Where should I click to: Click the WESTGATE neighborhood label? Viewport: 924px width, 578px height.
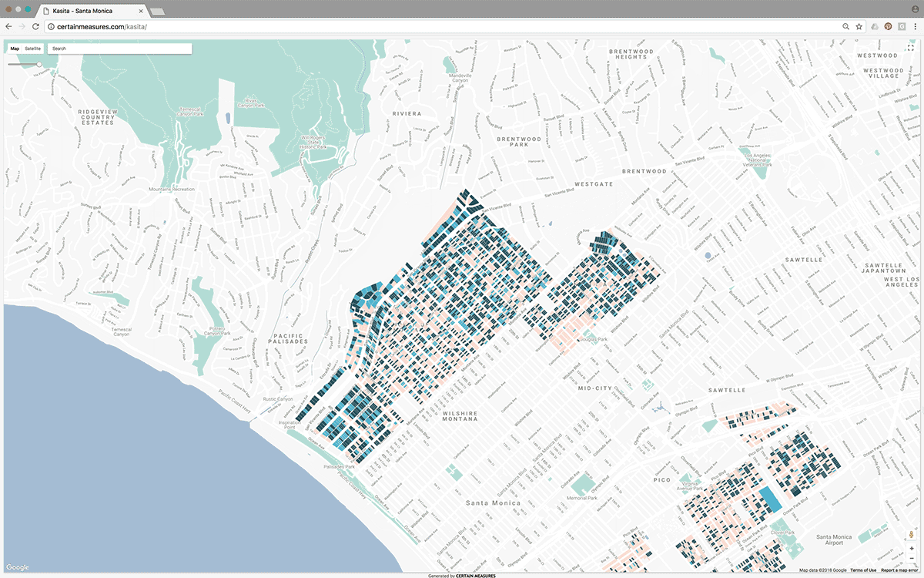pyautogui.click(x=594, y=184)
